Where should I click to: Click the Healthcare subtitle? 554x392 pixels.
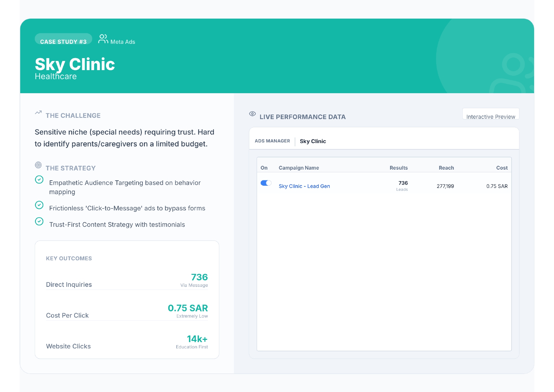pyautogui.click(x=56, y=76)
